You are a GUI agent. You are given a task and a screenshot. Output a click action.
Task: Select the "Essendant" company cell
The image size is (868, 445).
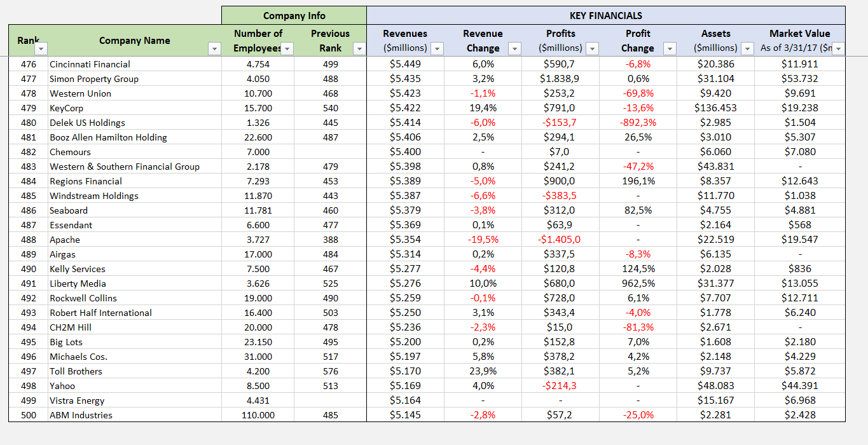(135, 225)
